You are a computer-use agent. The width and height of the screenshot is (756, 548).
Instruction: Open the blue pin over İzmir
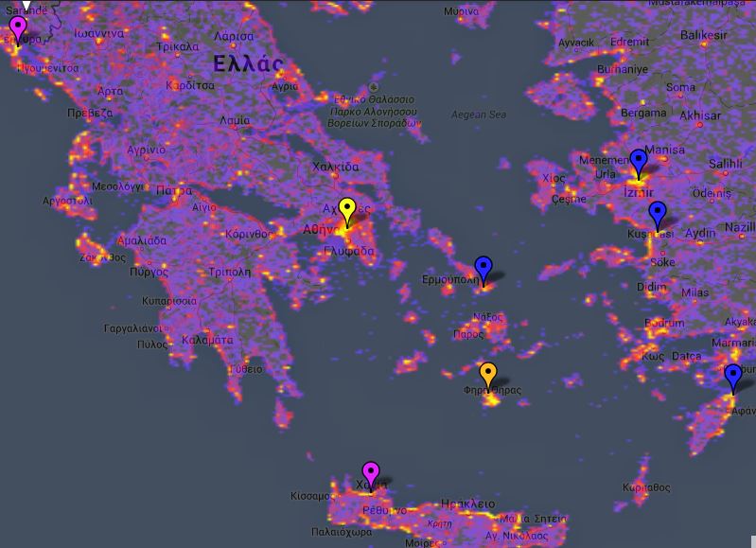coord(639,161)
